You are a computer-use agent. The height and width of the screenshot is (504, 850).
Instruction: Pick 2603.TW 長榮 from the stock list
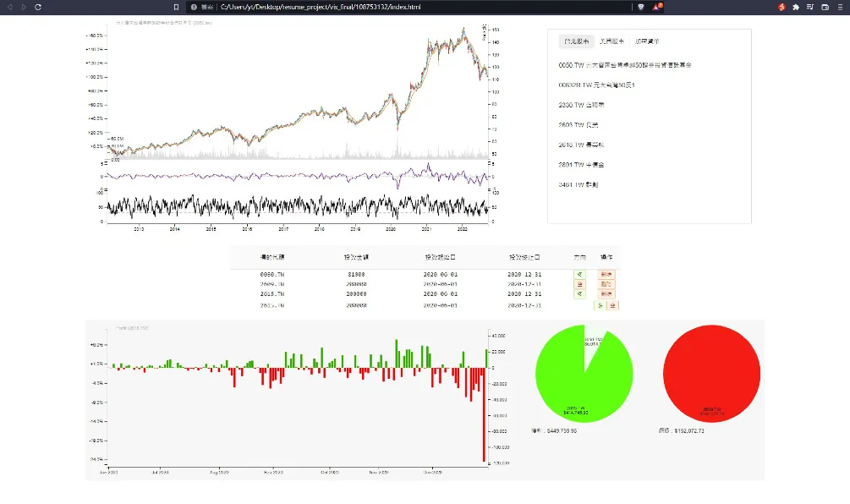579,124
